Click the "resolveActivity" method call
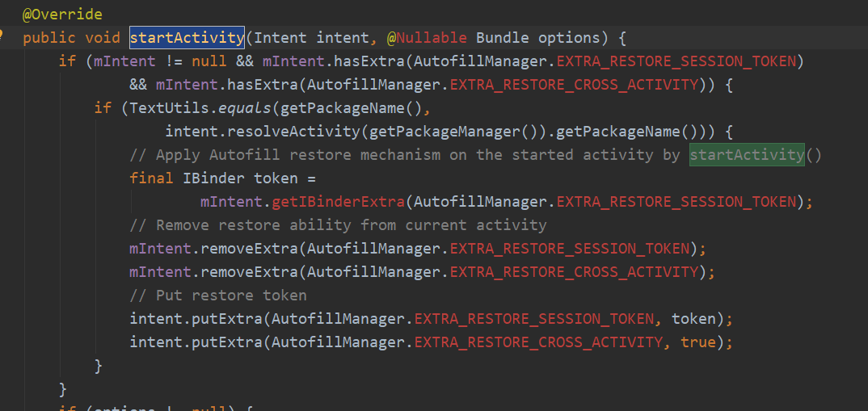868x411 pixels. point(294,132)
